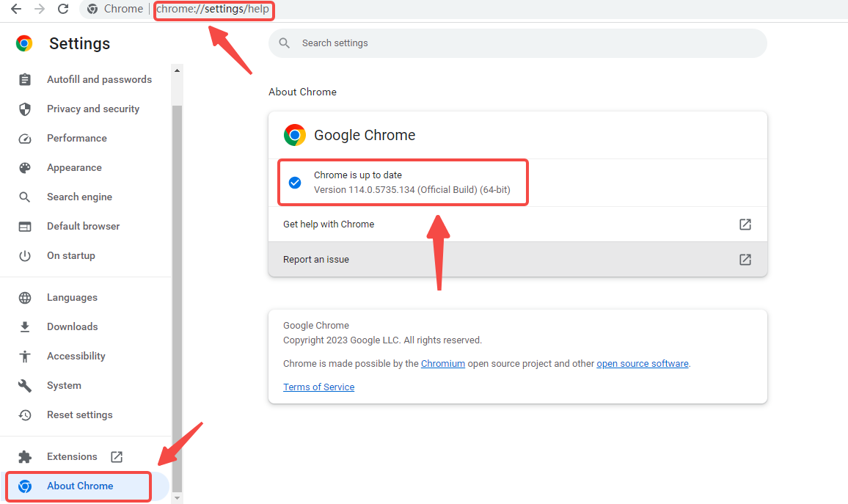Select About Chrome in the sidebar

80,486
